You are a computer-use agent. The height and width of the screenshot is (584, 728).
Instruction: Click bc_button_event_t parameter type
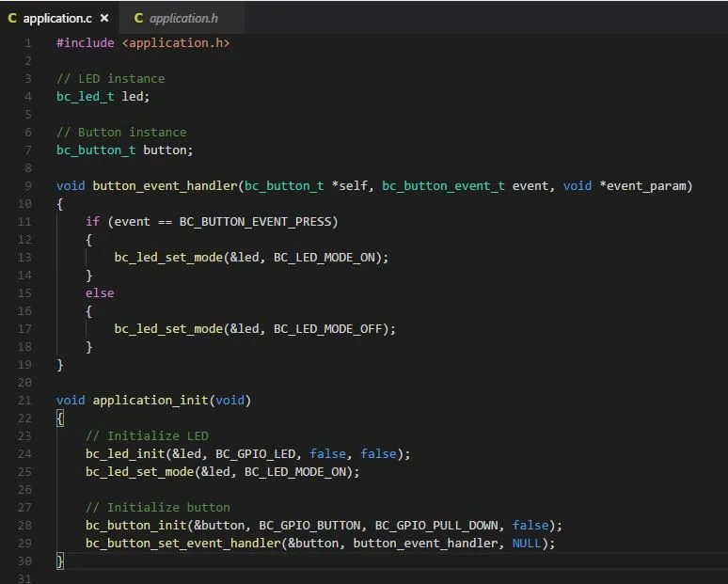click(x=443, y=186)
